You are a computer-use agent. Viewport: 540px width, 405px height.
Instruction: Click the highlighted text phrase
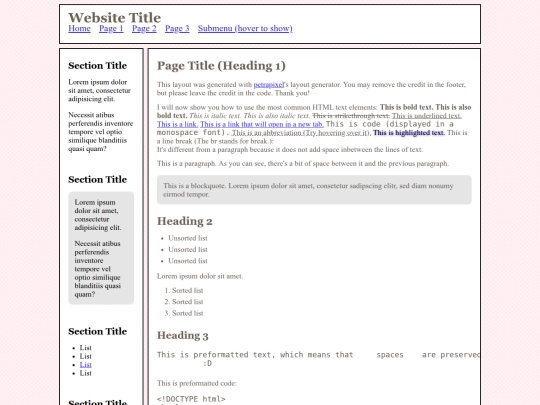click(x=409, y=133)
